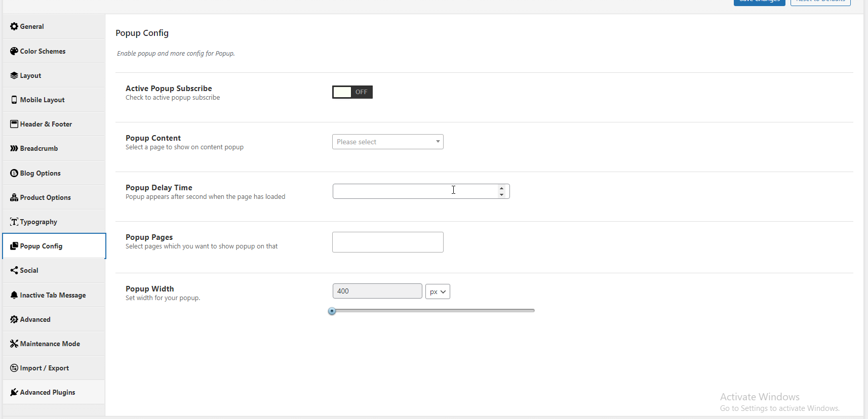Click the Popup Width value field
This screenshot has height=419, width=868.
pos(377,291)
